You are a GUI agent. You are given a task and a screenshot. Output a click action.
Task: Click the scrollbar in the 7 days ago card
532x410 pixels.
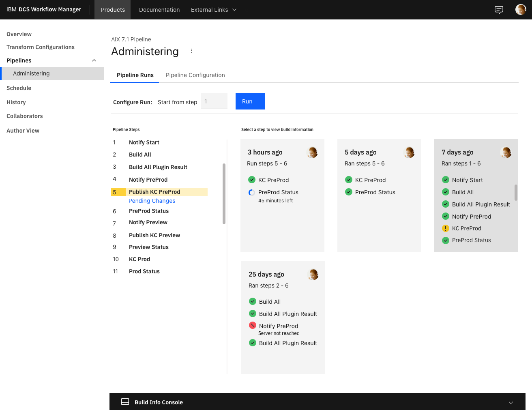click(x=516, y=193)
